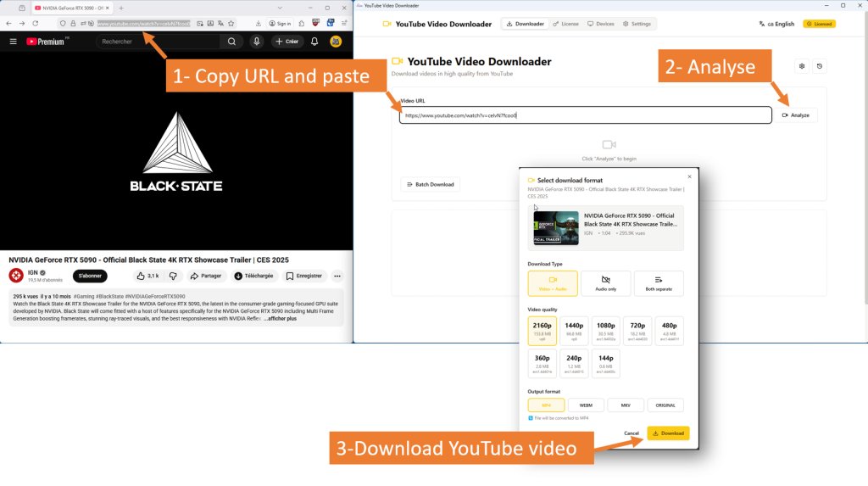
Task: Click the Analyze button
Action: click(x=795, y=115)
